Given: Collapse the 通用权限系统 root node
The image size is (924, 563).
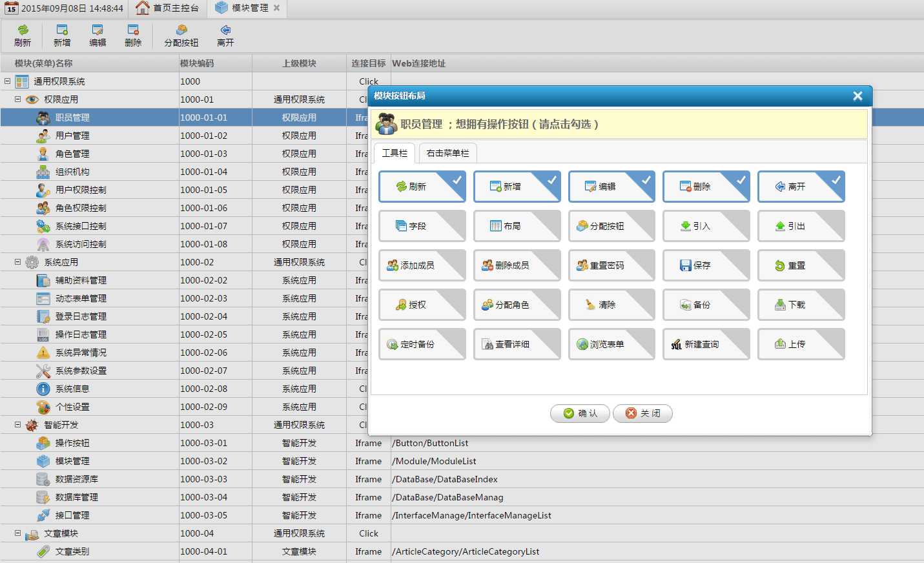Looking at the screenshot, I should 8,81.
